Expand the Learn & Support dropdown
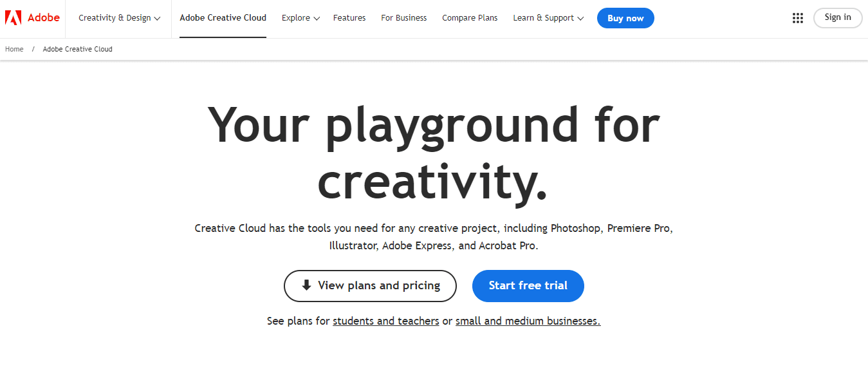This screenshot has height=373, width=868. 548,18
